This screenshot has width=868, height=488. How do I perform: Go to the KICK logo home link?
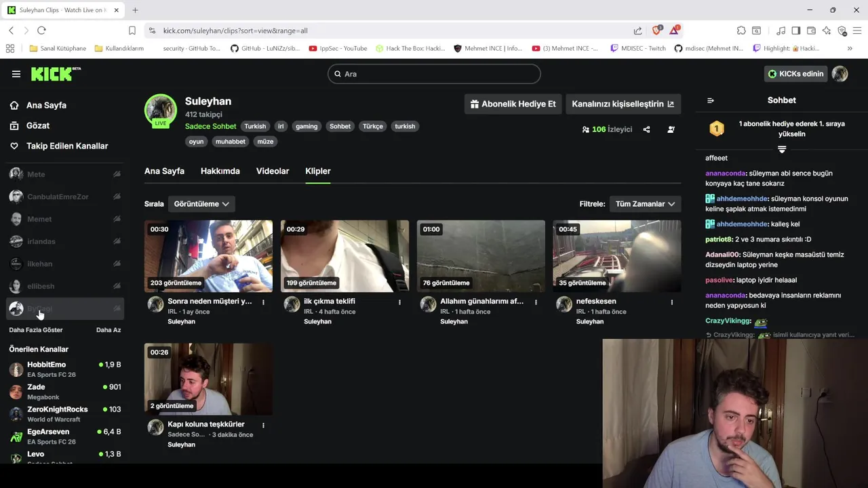pos(56,74)
